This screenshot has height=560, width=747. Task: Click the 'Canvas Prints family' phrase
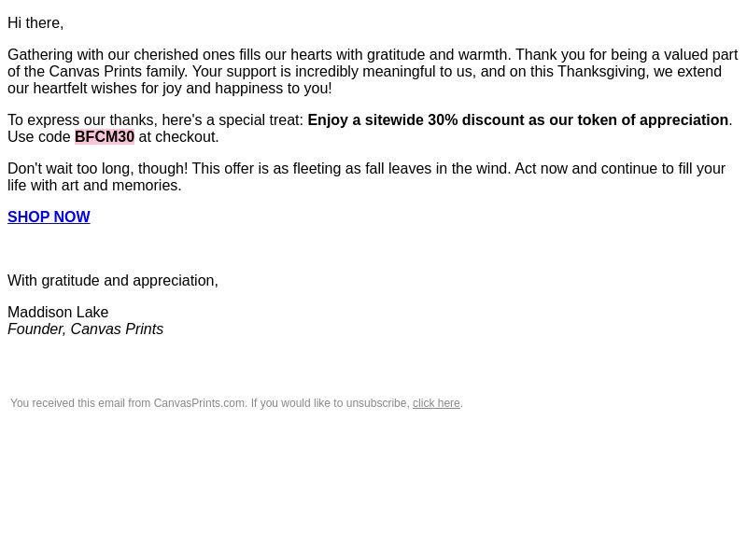[119, 72]
